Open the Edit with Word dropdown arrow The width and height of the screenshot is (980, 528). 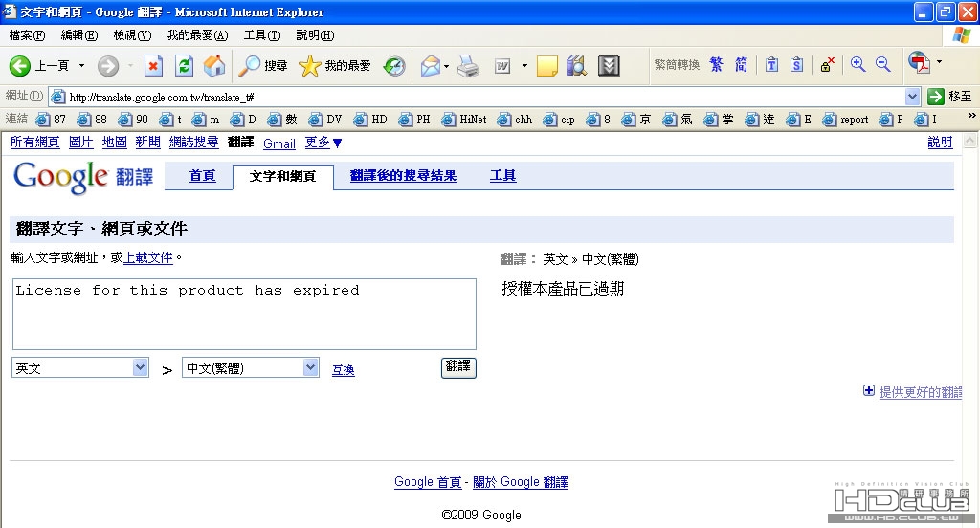[x=524, y=66]
